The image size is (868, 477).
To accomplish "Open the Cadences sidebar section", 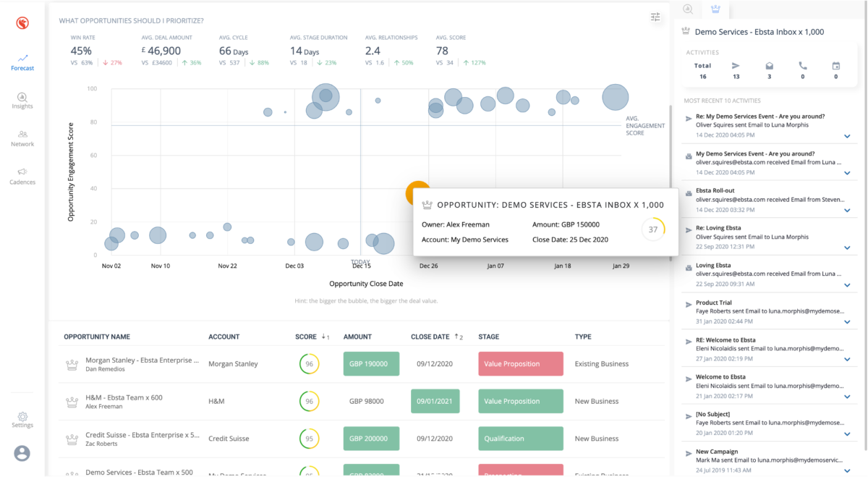I will tap(22, 176).
